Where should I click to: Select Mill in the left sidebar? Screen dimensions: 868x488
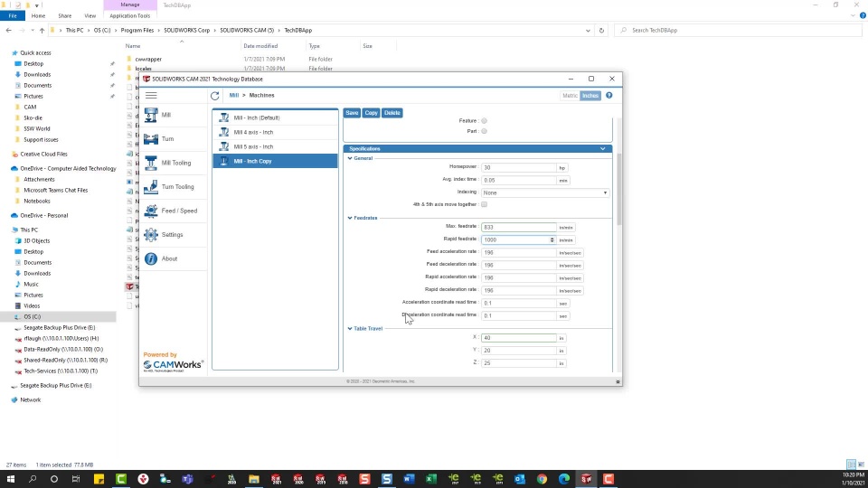[174, 115]
